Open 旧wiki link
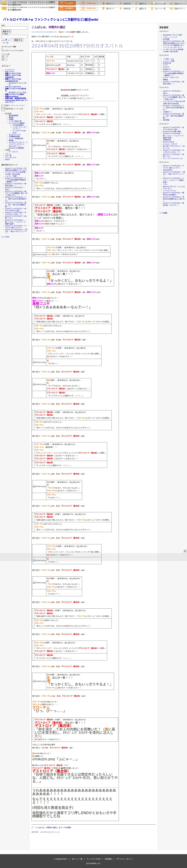Screen dimensions: 187x868 tap(7, 159)
